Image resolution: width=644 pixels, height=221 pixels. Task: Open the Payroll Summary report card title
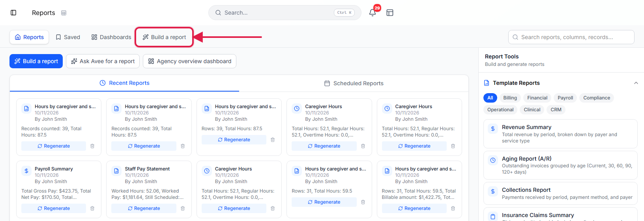[54, 169]
